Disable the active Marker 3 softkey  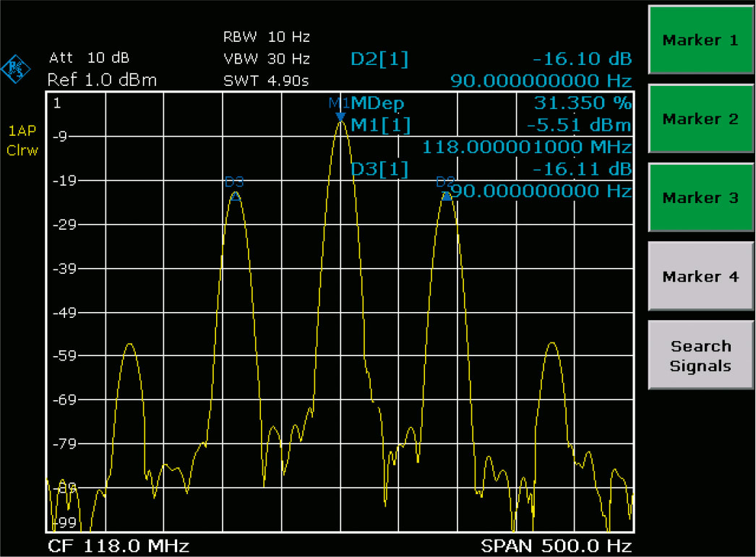tap(700, 197)
